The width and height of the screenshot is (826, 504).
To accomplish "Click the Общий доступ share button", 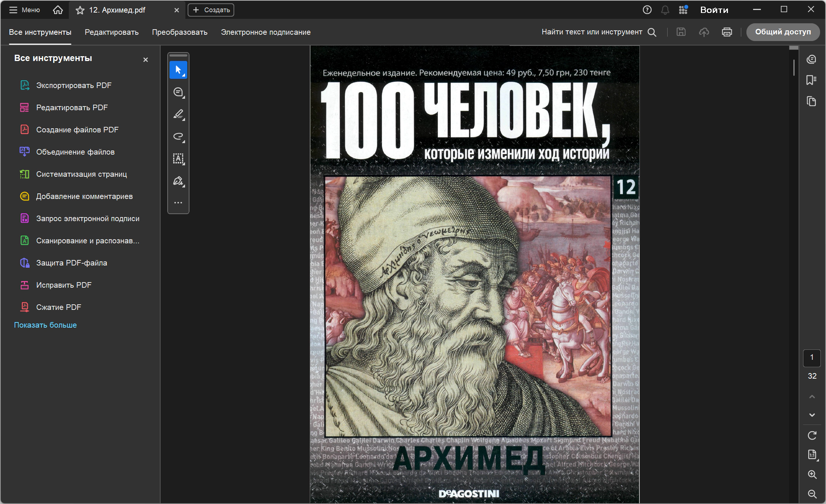I will (783, 32).
